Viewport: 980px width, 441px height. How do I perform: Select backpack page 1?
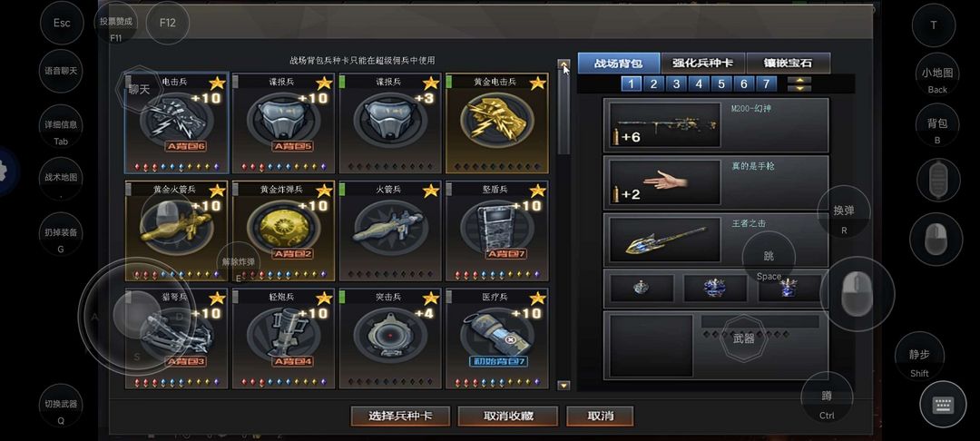[631, 84]
